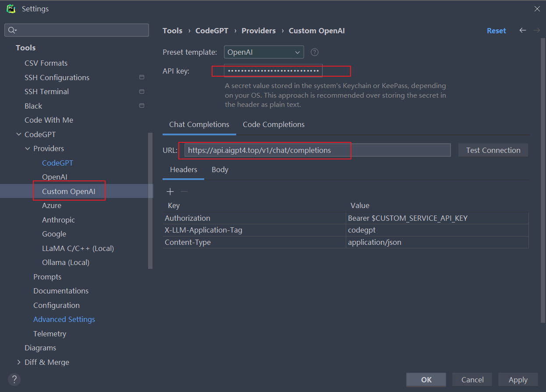This screenshot has width=546, height=392.
Task: Navigate back with the left arrow
Action: (522, 30)
